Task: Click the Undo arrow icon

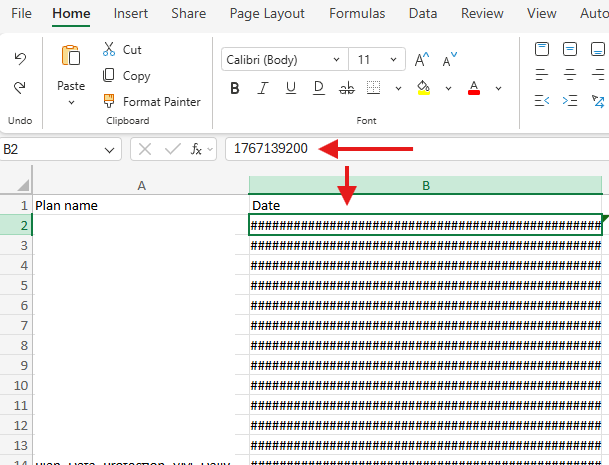Action: coord(20,60)
